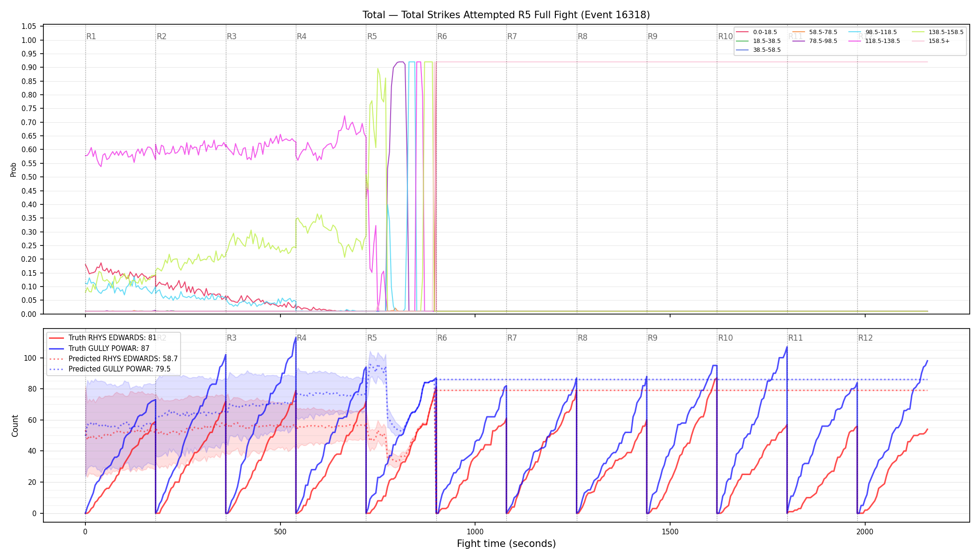The height and width of the screenshot is (560, 980).
Task: Click the 0.00 tick on the Prob axis
Action: [29, 314]
